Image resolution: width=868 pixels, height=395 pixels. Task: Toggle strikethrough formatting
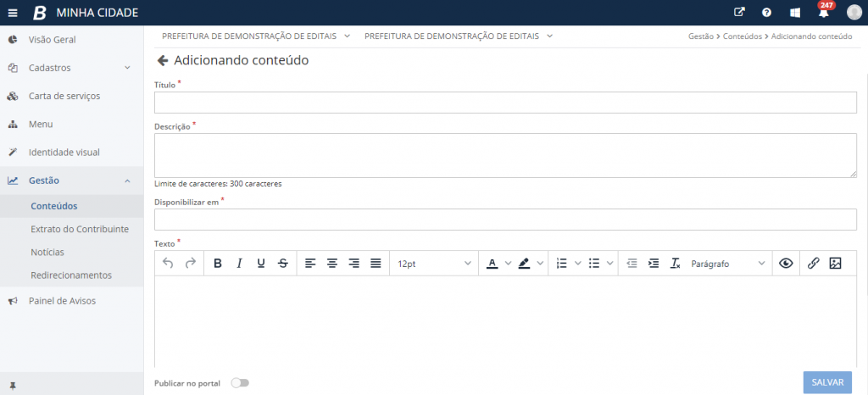pos(283,264)
